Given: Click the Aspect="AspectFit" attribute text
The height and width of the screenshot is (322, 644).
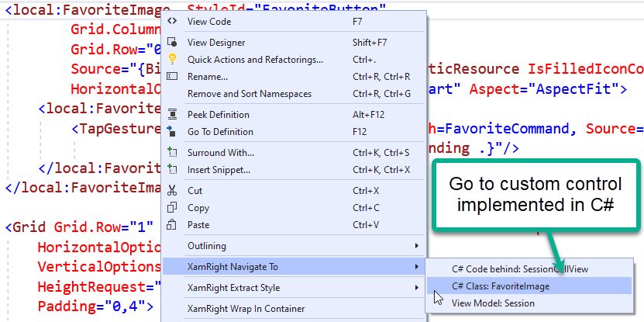Looking at the screenshot, I should pos(544,88).
